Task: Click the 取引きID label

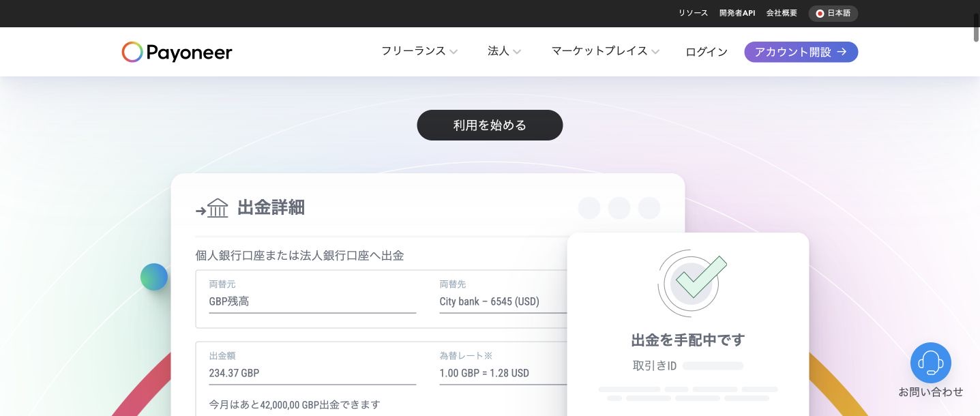Action: [x=655, y=366]
